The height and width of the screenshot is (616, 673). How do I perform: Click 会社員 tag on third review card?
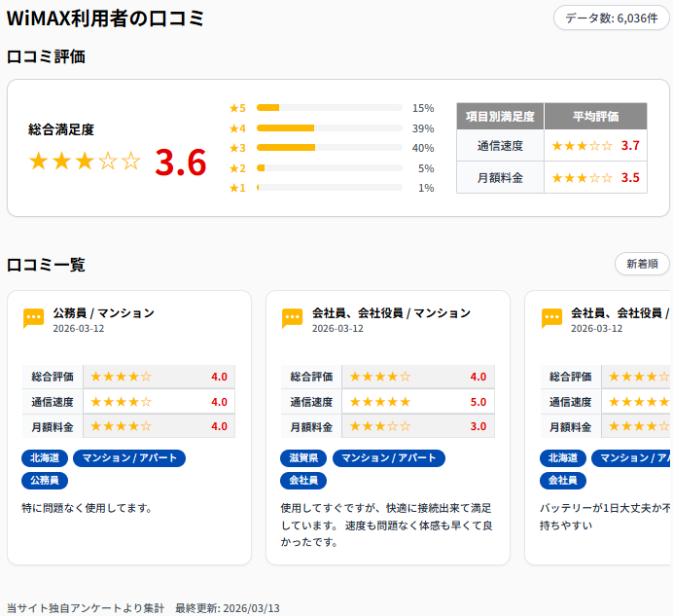[563, 481]
